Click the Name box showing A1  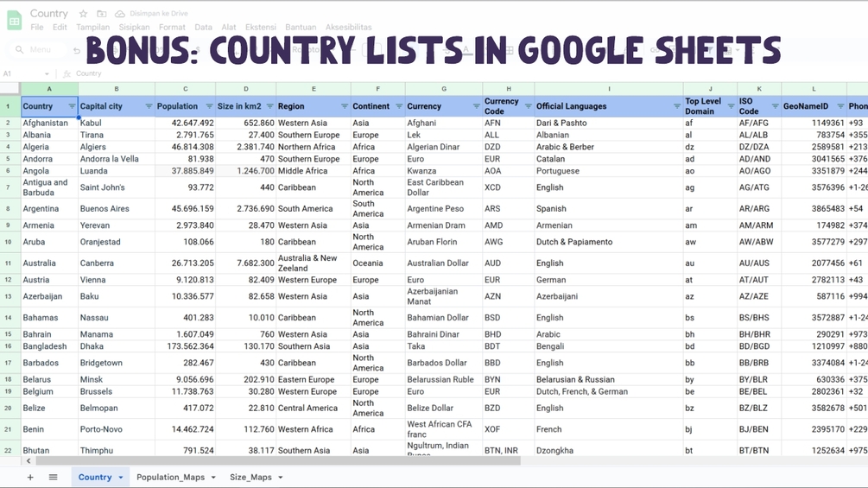coord(22,73)
